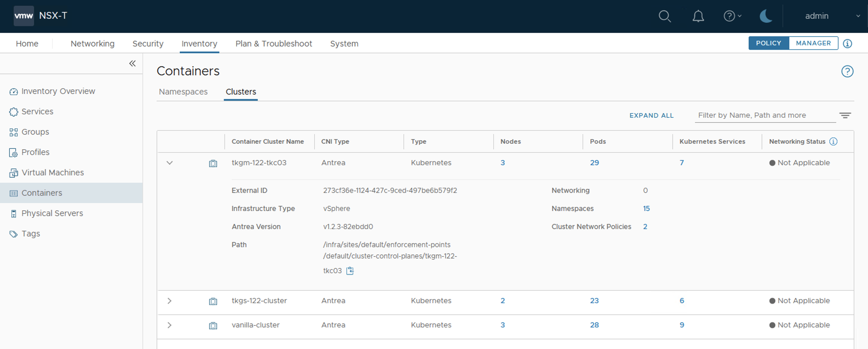The height and width of the screenshot is (349, 868).
Task: Switch to MANAGER mode
Action: point(813,43)
